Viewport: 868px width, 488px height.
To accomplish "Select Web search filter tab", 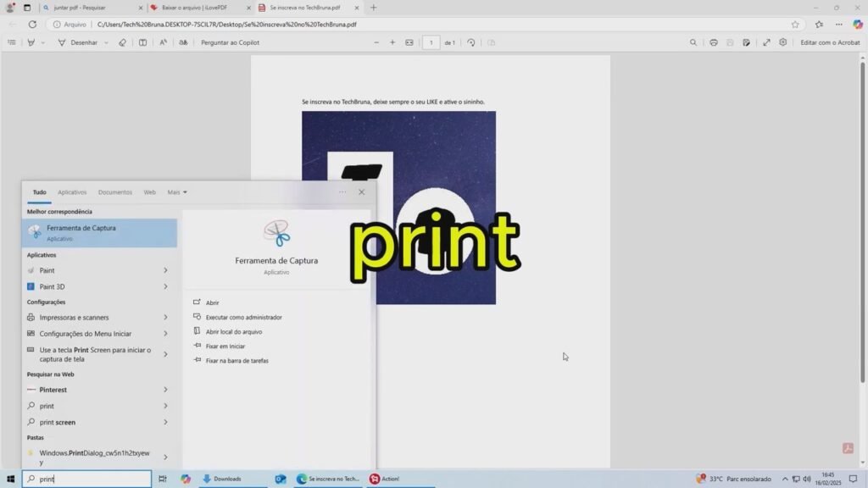I will (149, 192).
